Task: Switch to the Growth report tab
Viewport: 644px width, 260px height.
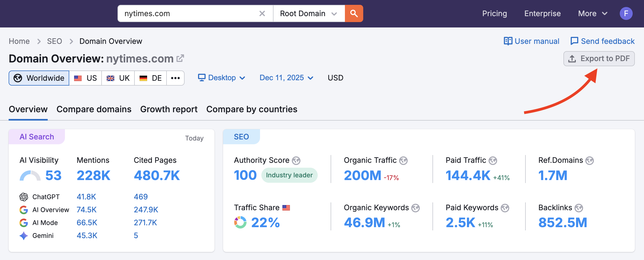Action: 169,109
